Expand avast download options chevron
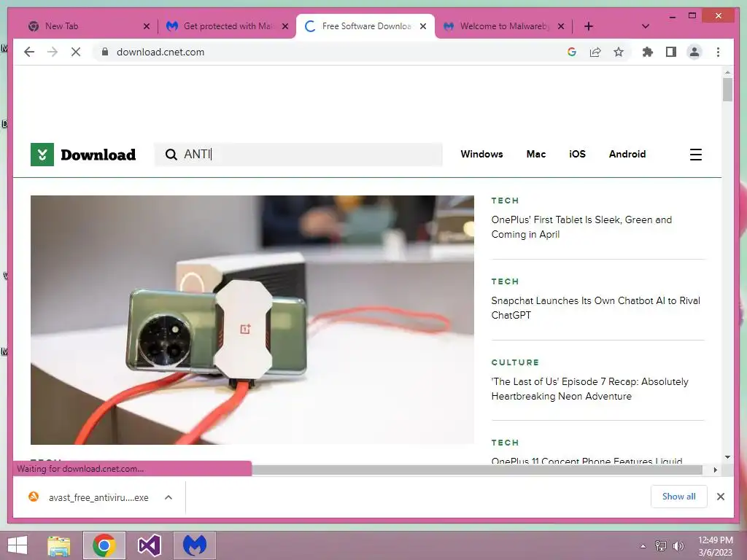 (x=169, y=497)
